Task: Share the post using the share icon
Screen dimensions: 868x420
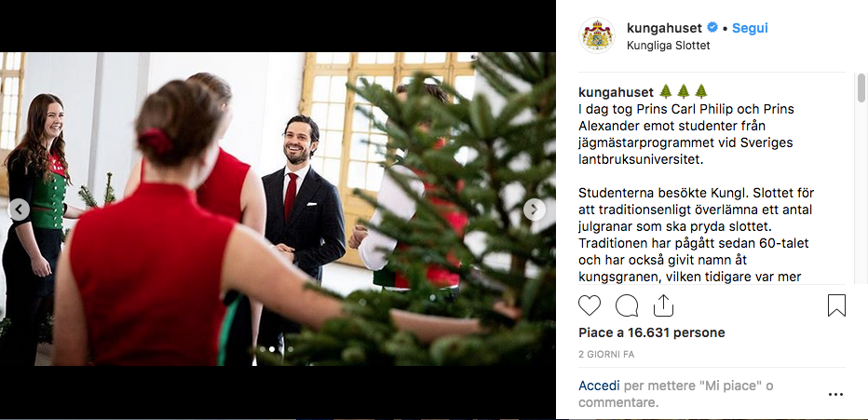Action: point(663,305)
